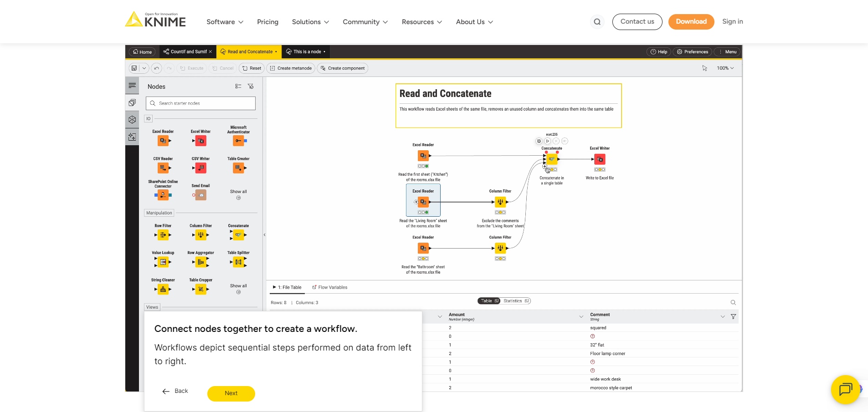The image size is (868, 412).
Task: Switch output view to Statistics
Action: pyautogui.click(x=516, y=301)
